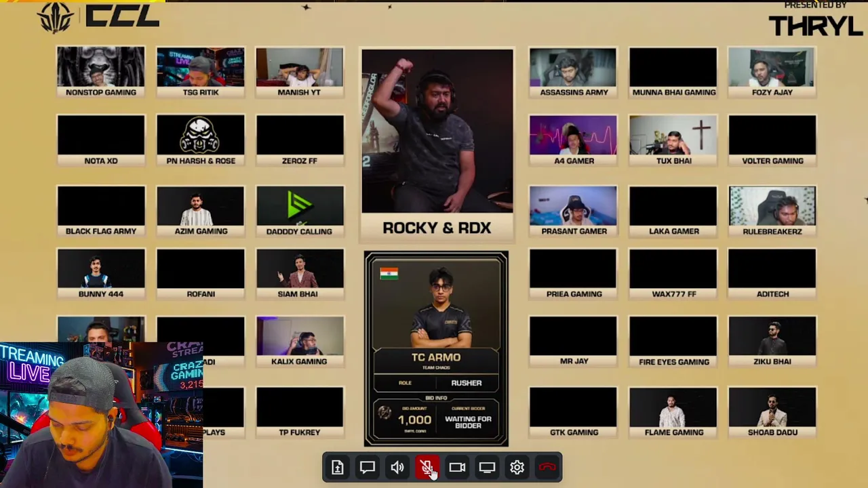The width and height of the screenshot is (868, 488).
Task: End the call with the red hang-up icon
Action: 547,467
